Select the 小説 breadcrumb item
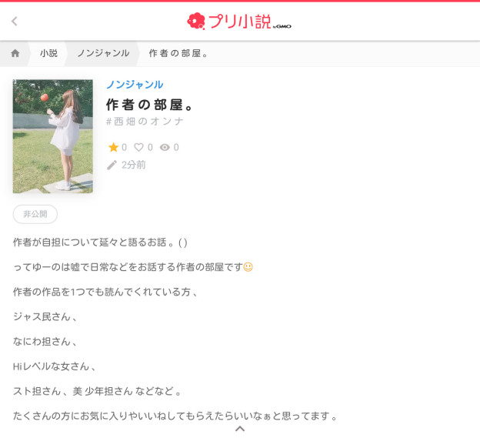 (48, 53)
